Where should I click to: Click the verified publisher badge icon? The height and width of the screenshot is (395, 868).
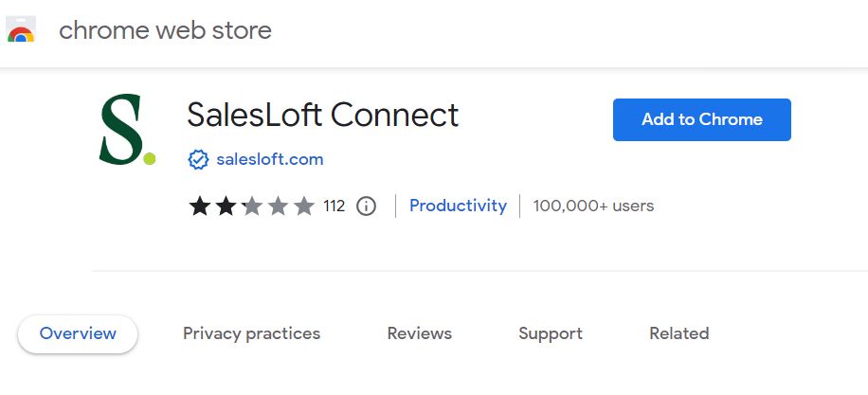(x=198, y=159)
